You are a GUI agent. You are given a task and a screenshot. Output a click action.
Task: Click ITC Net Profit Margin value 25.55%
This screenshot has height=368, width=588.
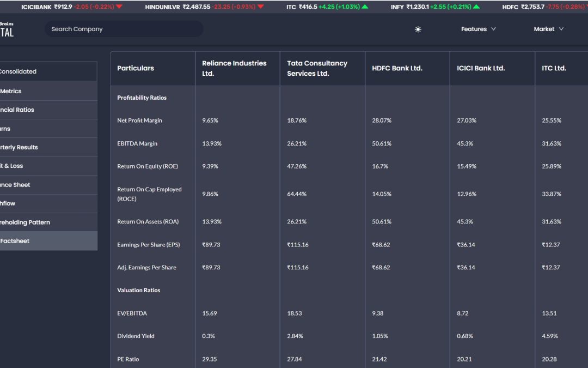pyautogui.click(x=552, y=120)
